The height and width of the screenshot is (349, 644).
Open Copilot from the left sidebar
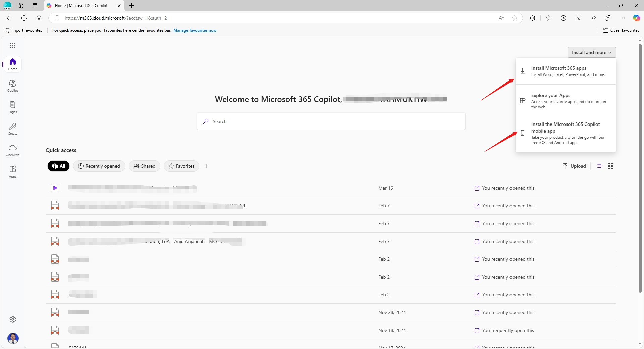(12, 86)
